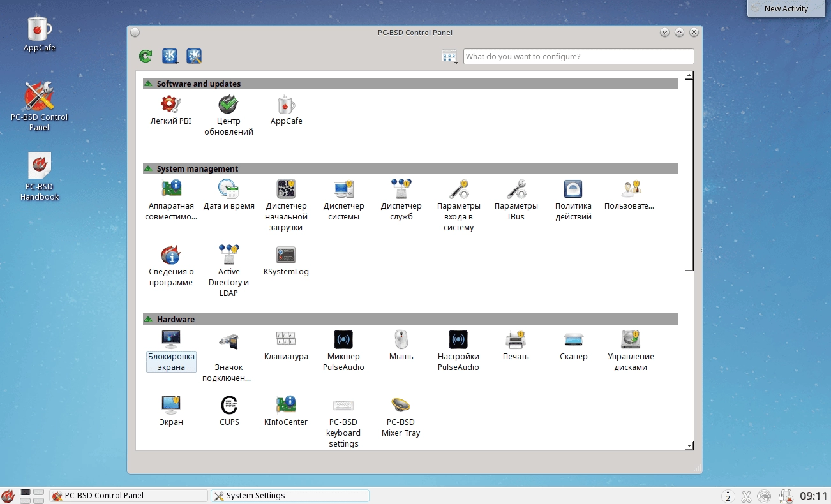Open Дата и время settings

(x=228, y=195)
